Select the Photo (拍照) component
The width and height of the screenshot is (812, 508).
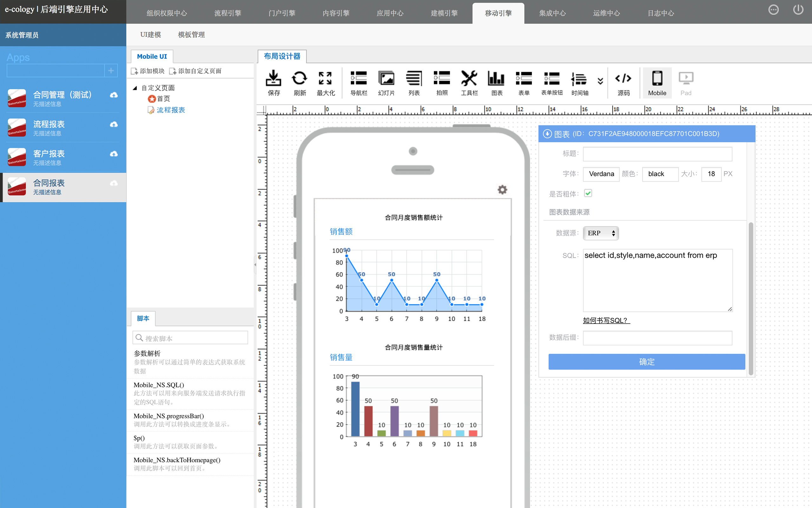442,83
